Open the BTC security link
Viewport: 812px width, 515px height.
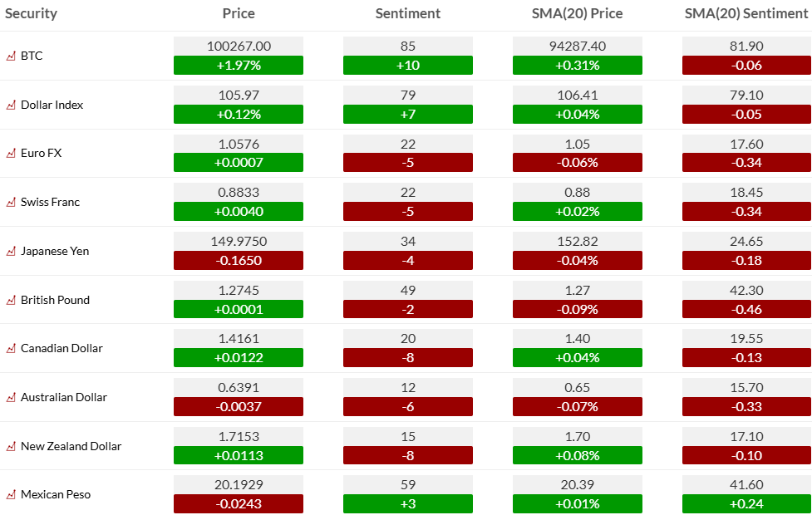(x=32, y=56)
